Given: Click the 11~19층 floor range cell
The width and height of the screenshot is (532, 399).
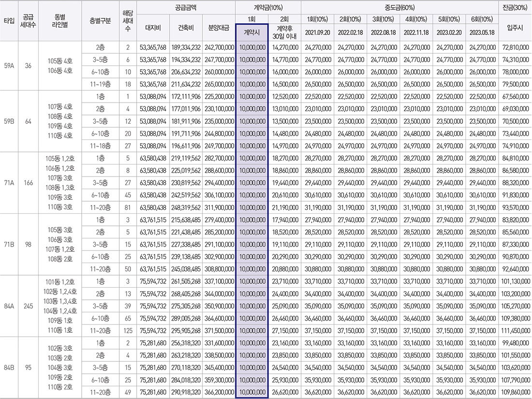Looking at the screenshot, I should 101,84.
